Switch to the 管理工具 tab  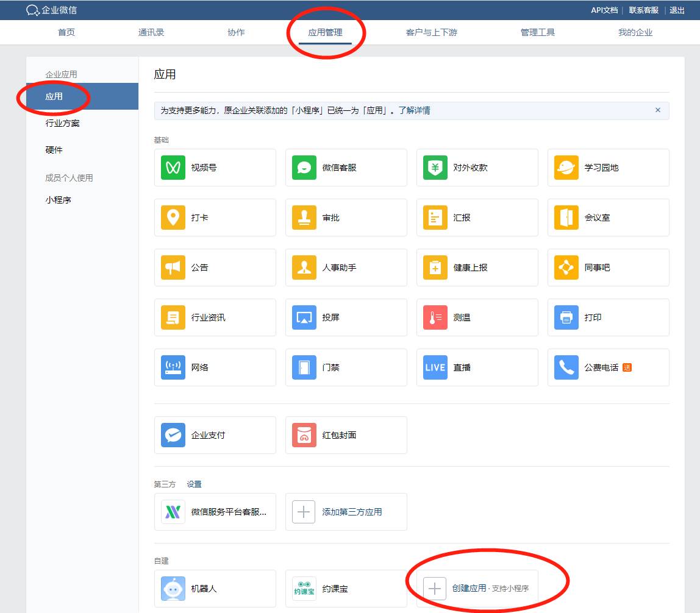coord(538,32)
